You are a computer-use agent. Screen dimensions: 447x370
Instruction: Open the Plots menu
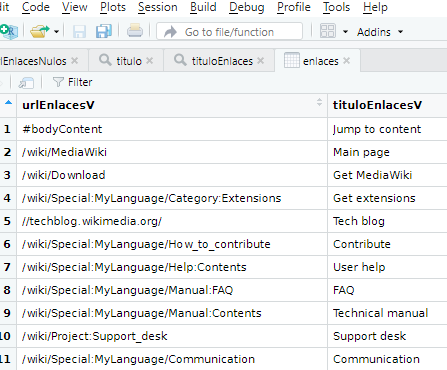click(x=113, y=7)
